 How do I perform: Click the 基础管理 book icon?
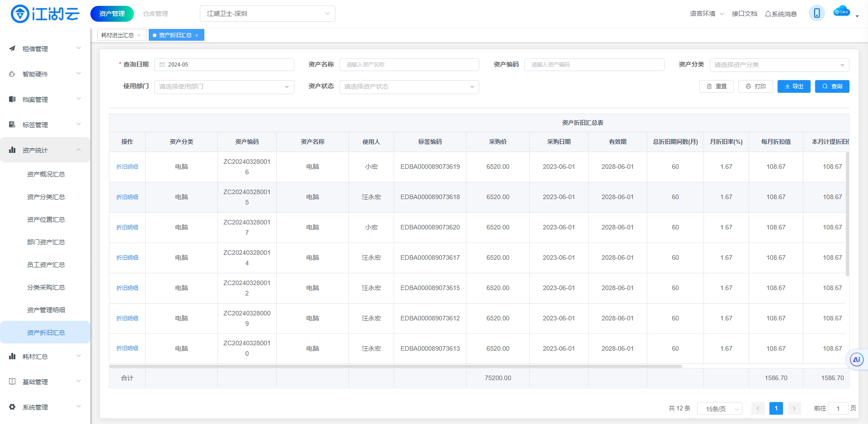(x=12, y=381)
